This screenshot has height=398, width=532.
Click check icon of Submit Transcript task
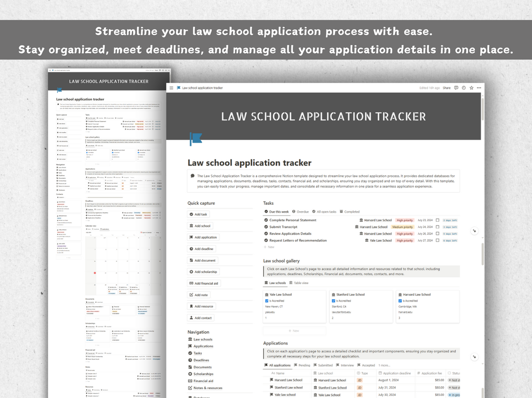click(x=266, y=227)
